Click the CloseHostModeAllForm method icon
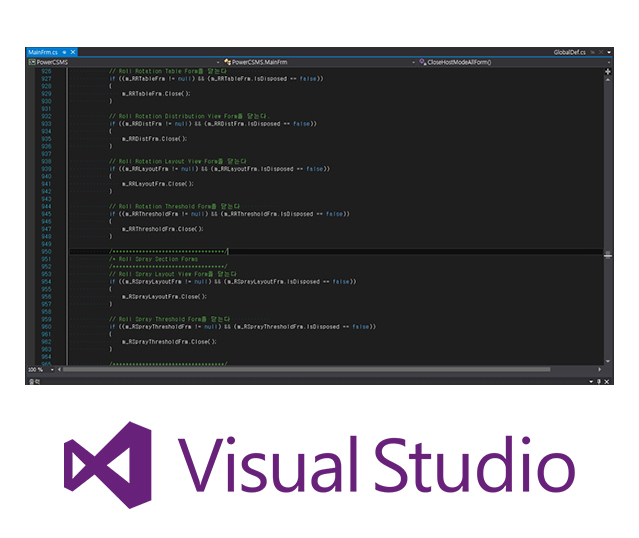Image resolution: width=639 pixels, height=538 pixels. [423, 62]
